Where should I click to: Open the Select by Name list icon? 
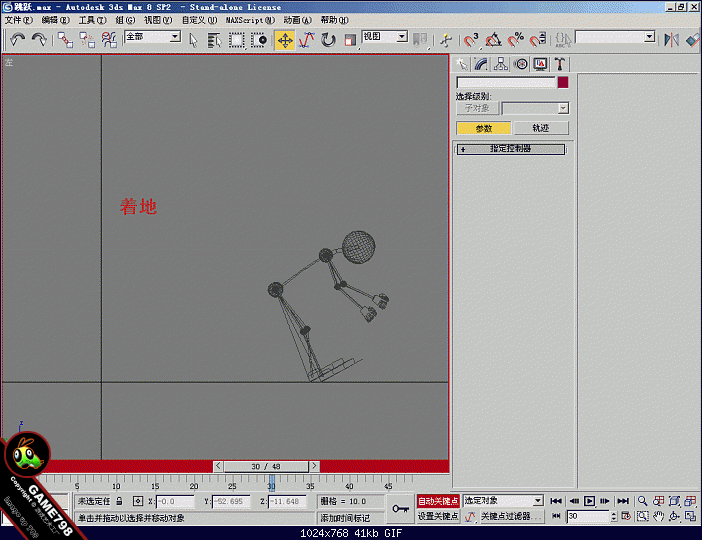point(214,40)
